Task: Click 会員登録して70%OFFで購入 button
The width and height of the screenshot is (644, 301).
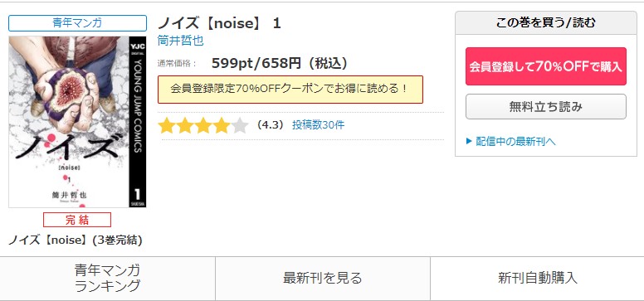Action: pyautogui.click(x=546, y=66)
